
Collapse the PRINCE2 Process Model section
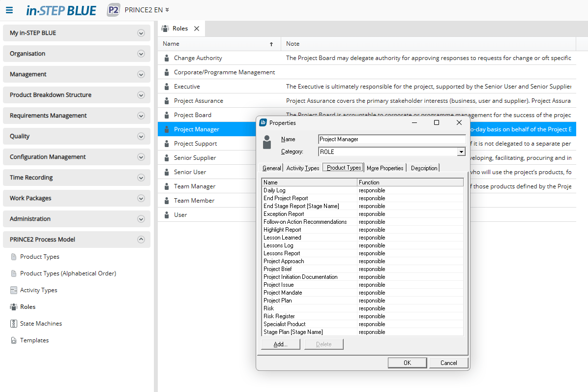point(141,240)
